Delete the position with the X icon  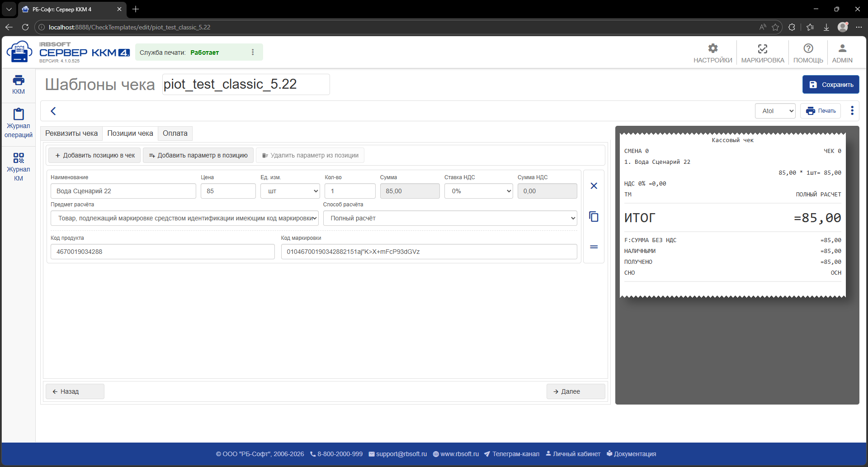(594, 186)
